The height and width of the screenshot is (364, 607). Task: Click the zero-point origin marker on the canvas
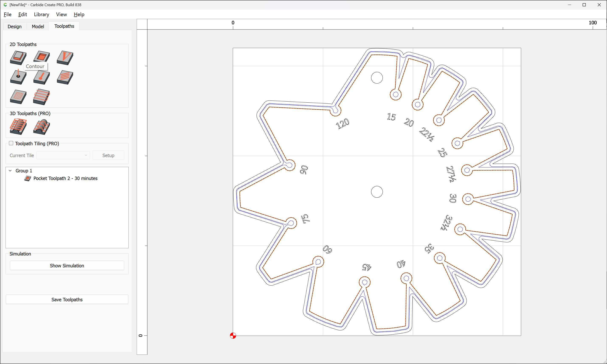coord(233,335)
